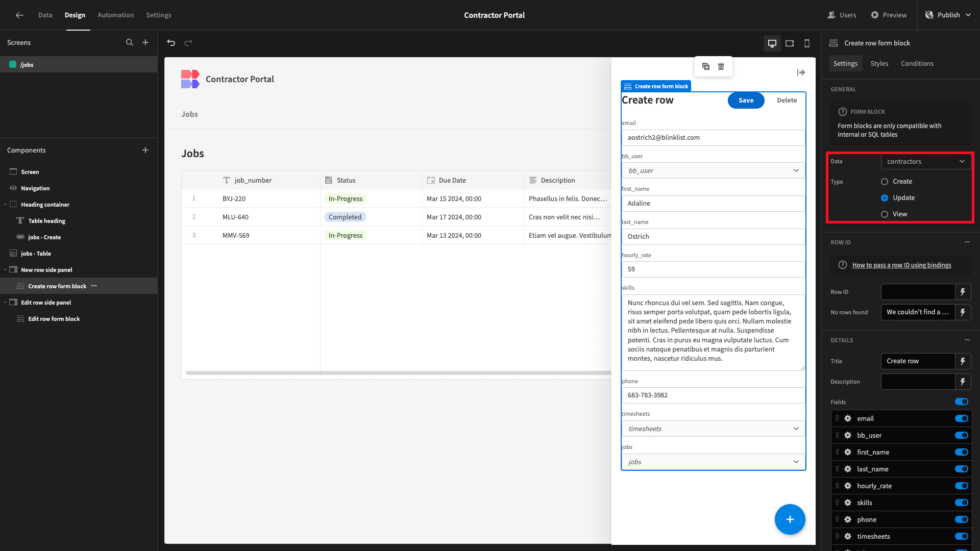Click the blue floating plus button

tap(790, 519)
